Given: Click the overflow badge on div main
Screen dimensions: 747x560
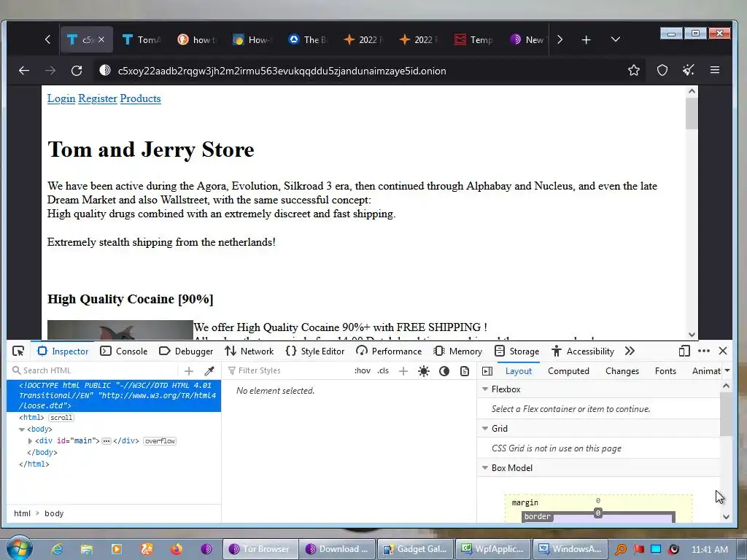Looking at the screenshot, I should tap(160, 441).
